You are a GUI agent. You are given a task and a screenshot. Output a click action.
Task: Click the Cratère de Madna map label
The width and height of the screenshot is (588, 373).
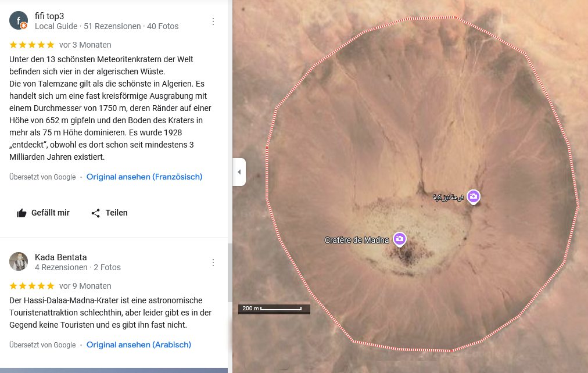point(357,240)
